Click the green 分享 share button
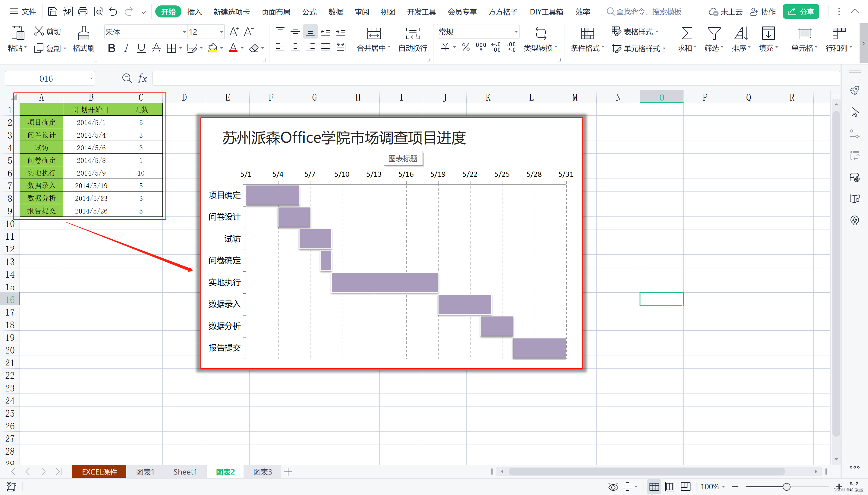The image size is (868, 495). [800, 12]
